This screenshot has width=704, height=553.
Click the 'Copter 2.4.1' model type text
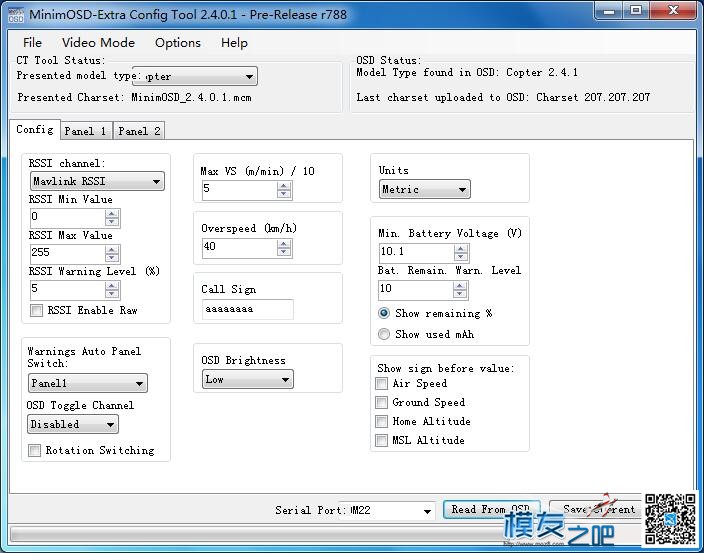click(542, 72)
